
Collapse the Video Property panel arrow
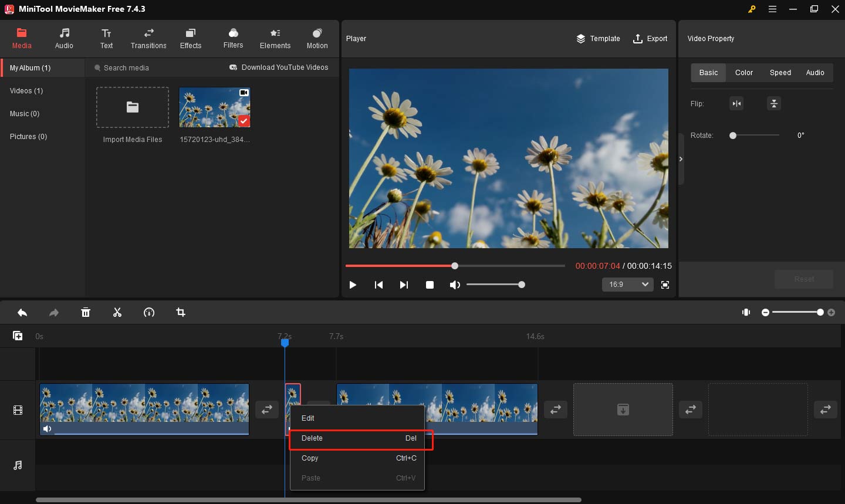pos(681,159)
